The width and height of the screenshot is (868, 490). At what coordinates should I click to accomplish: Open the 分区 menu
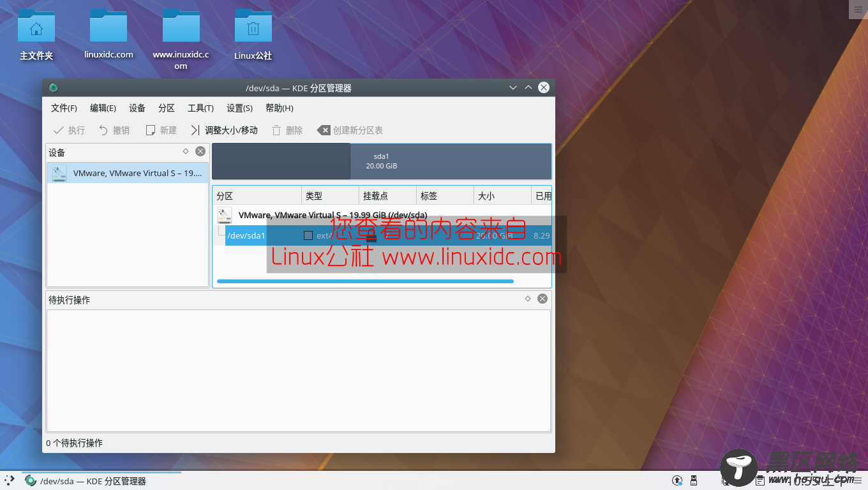(167, 108)
